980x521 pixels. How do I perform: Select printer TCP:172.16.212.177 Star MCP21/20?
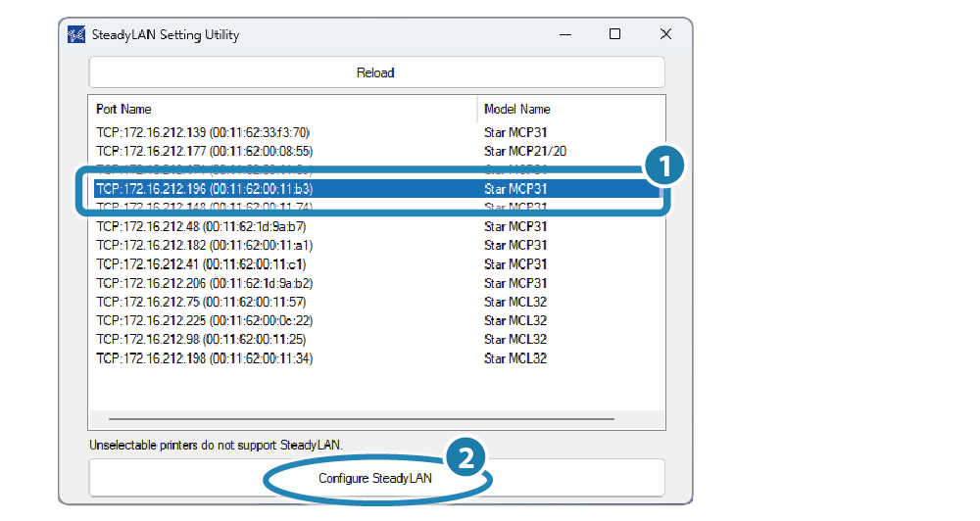204,151
